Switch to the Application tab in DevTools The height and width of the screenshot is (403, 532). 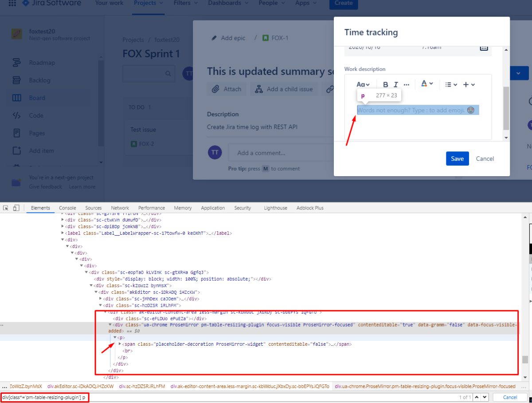[213, 208]
